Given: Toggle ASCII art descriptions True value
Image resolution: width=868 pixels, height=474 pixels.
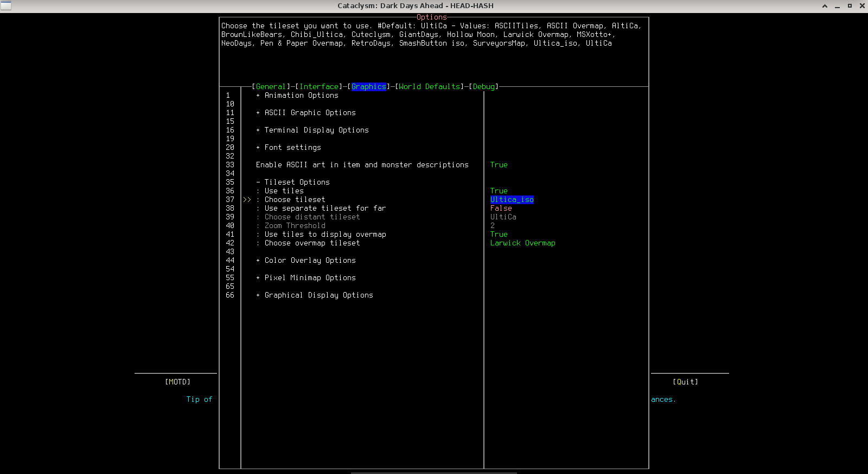Looking at the screenshot, I should pos(499,165).
